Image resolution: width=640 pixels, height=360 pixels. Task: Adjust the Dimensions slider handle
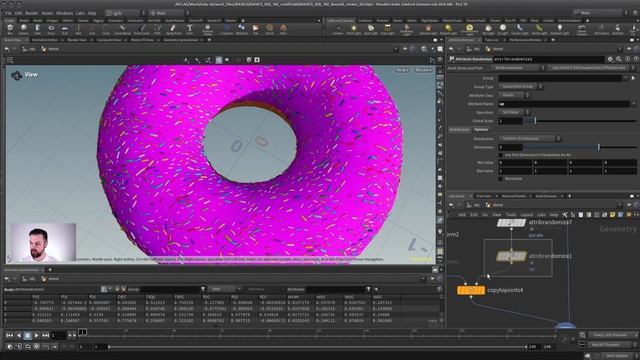[x=599, y=147]
